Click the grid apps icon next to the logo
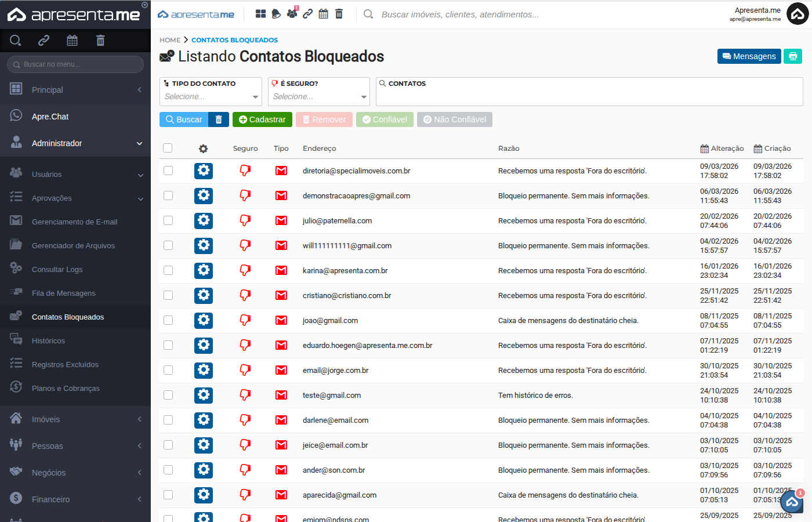Image resolution: width=812 pixels, height=522 pixels. (260, 13)
